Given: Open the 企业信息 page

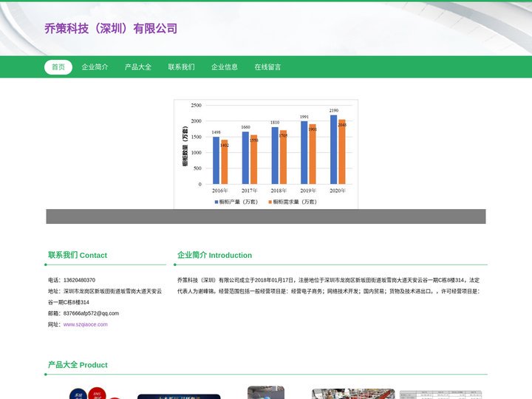Looking at the screenshot, I should point(225,67).
